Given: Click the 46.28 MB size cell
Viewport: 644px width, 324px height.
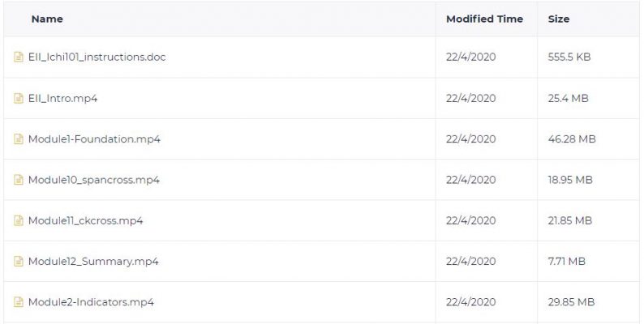Looking at the screenshot, I should click(x=572, y=139).
